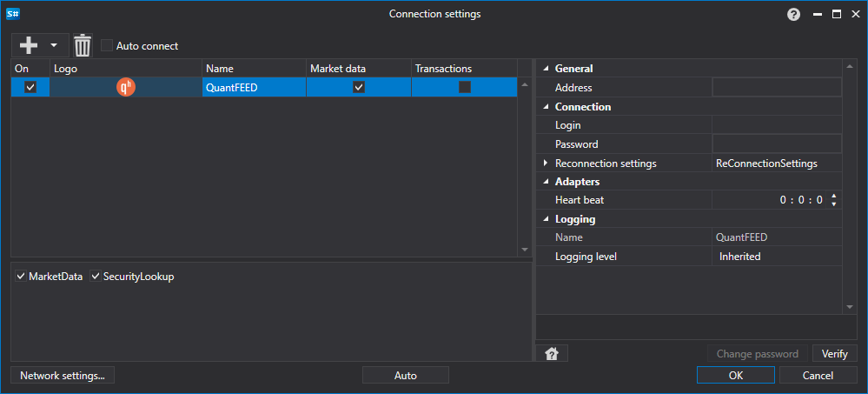Click the Heart beat time value
Image resolution: width=868 pixels, height=394 pixels.
click(x=801, y=200)
